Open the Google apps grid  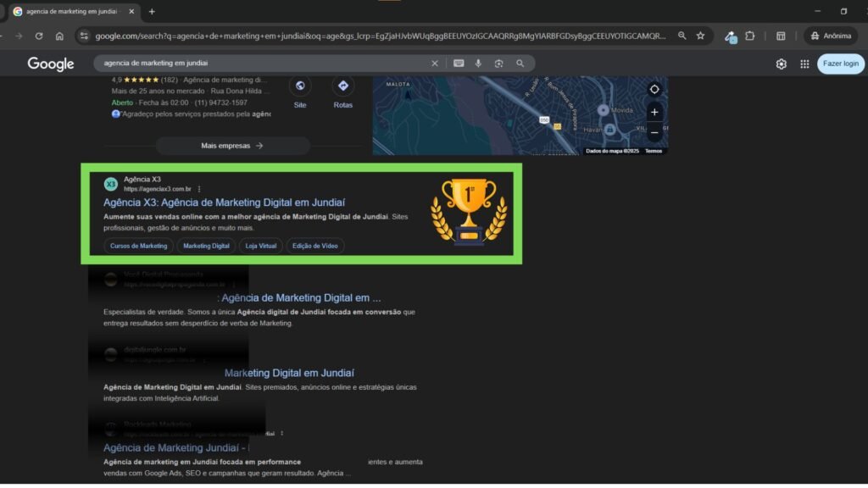point(804,64)
